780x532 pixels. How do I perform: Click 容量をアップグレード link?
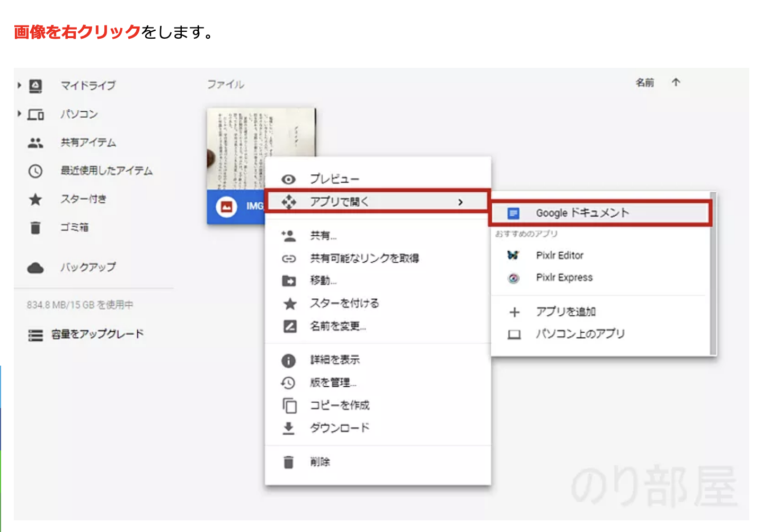tap(97, 334)
